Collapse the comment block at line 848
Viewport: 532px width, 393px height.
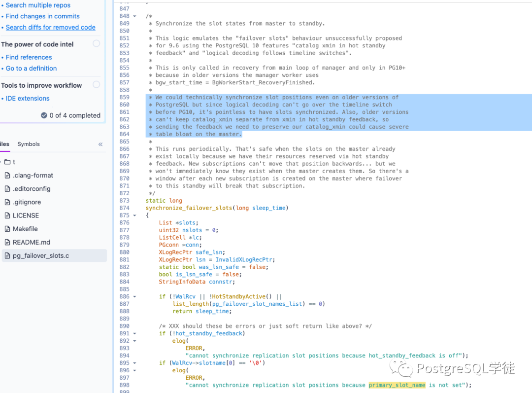[x=134, y=16]
